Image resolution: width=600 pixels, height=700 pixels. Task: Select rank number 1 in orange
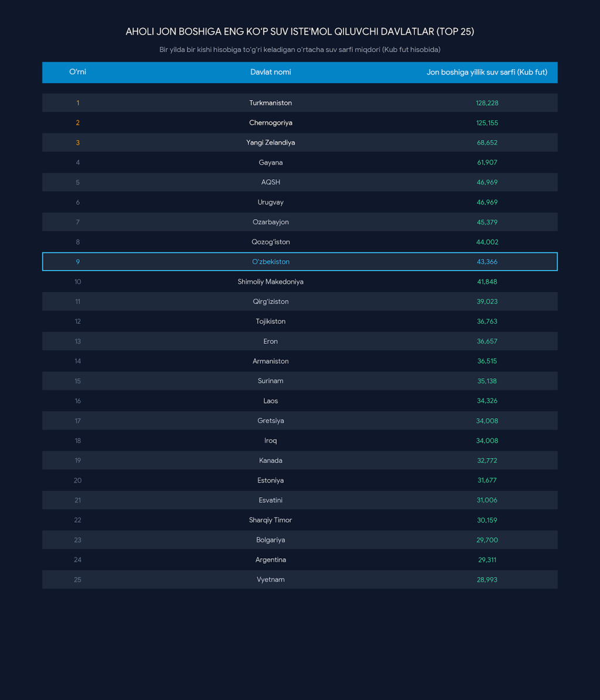pos(78,103)
